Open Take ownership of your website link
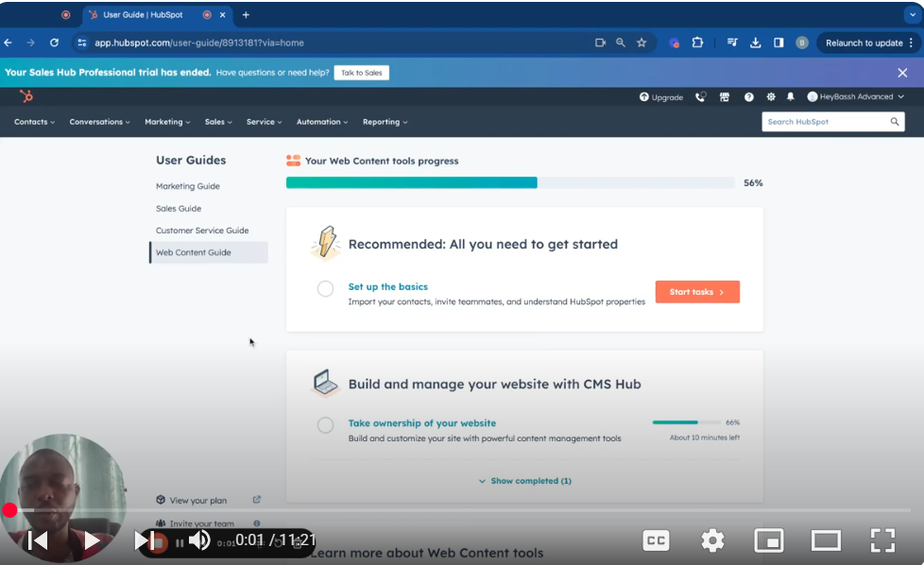This screenshot has height=565, width=924. pyautogui.click(x=422, y=423)
